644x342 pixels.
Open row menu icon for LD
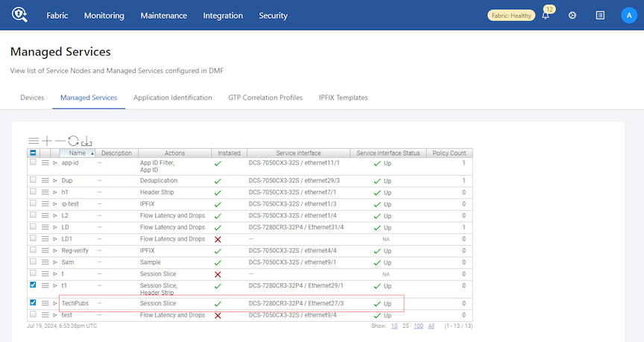pyautogui.click(x=45, y=227)
